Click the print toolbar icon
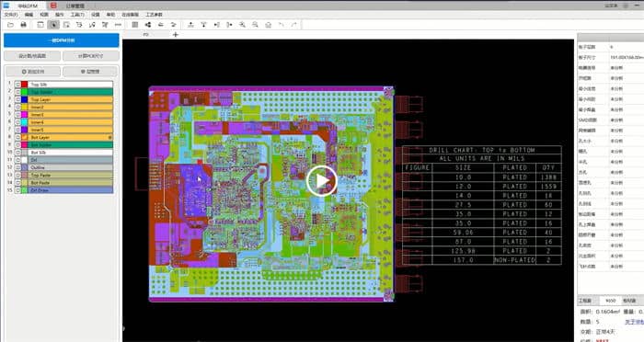The height and width of the screenshot is (342, 644). click(x=23, y=25)
